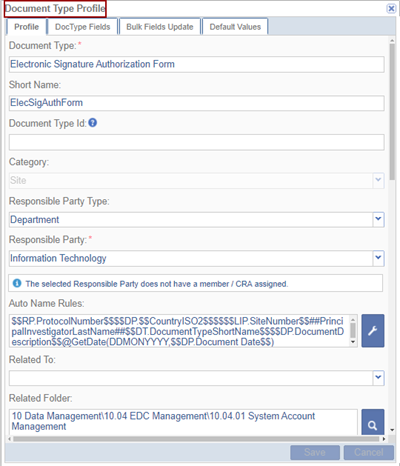The image size is (400, 466).
Task: Select the Profile tab
Action: 26,27
